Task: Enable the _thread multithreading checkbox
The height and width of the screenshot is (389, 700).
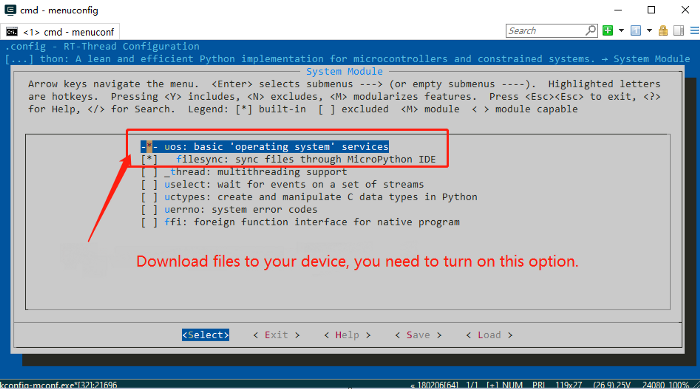Action: coord(149,172)
